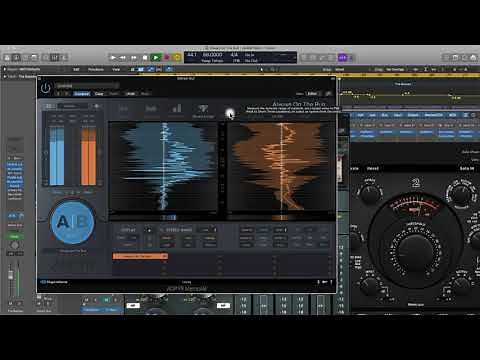Select previous preset arrow in plugin header
Image resolution: width=480 pixels, height=360 pixels.
click(x=59, y=94)
